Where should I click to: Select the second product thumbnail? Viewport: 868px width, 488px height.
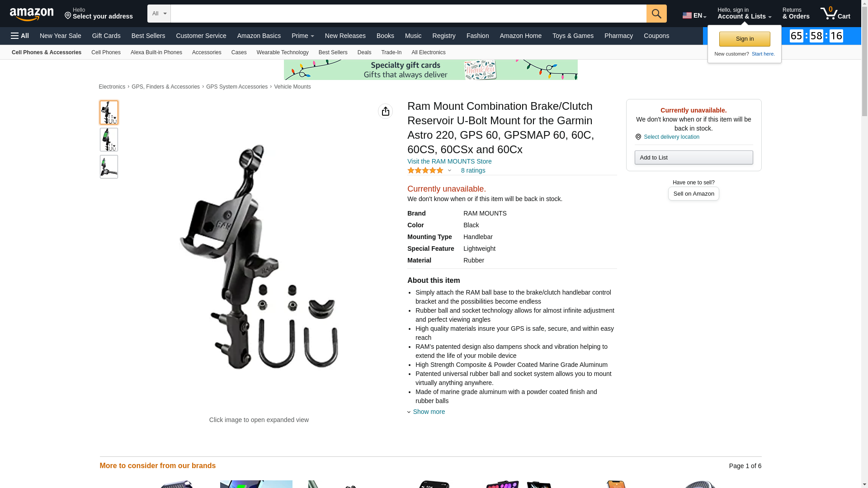(x=109, y=140)
